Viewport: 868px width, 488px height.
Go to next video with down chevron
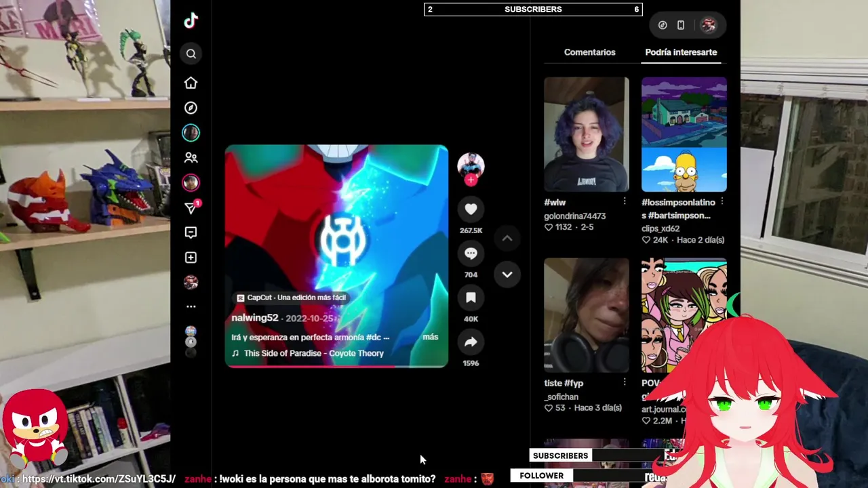(507, 274)
